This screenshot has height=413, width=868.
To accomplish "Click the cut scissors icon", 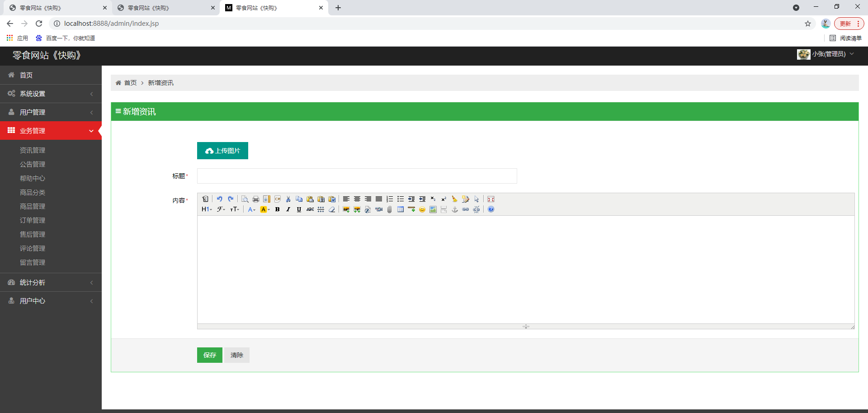I will (x=288, y=199).
